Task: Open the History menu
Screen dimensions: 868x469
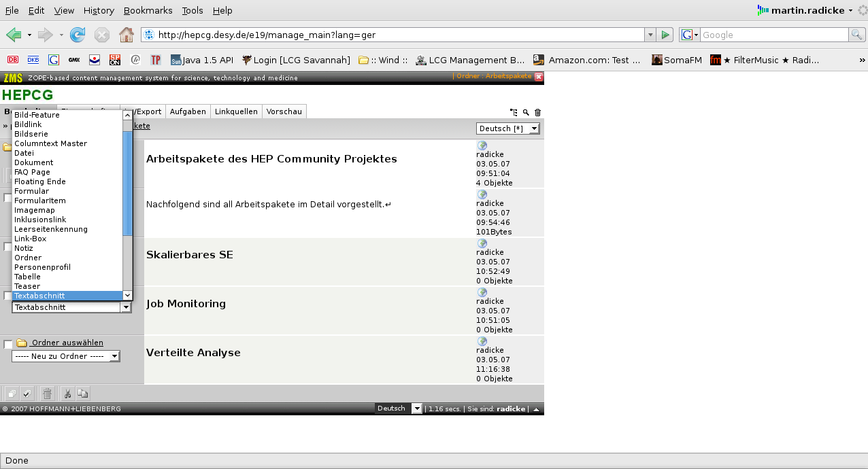Action: (99, 10)
